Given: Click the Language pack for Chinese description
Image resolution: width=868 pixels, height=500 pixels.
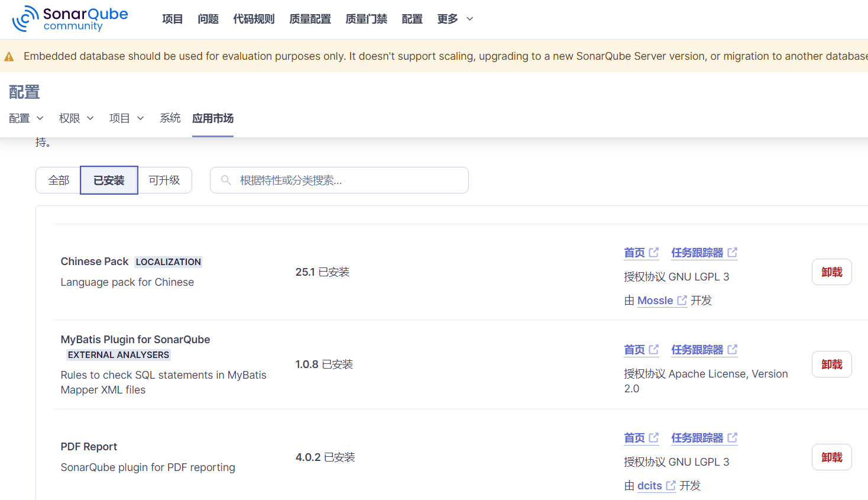Looking at the screenshot, I should 127,282.
